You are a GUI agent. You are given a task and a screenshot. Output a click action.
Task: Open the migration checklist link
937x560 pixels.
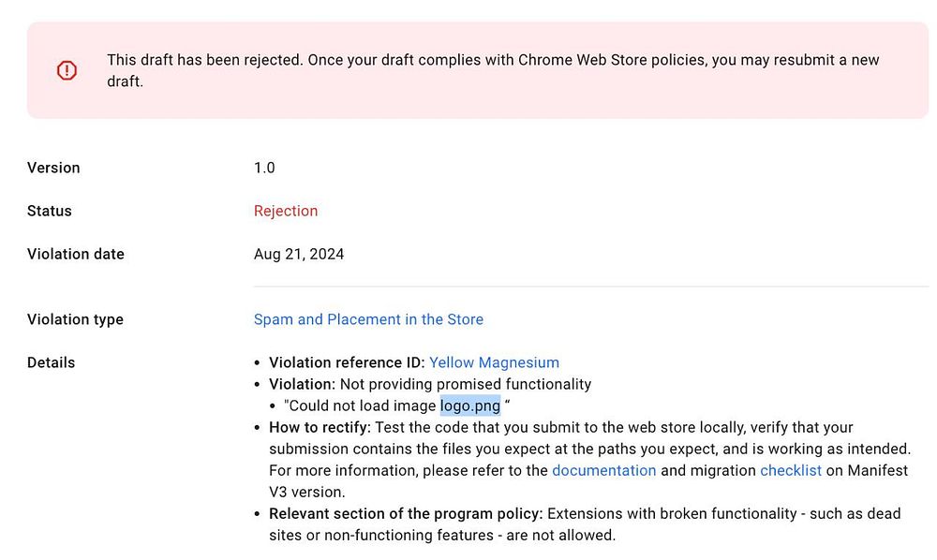[790, 470]
